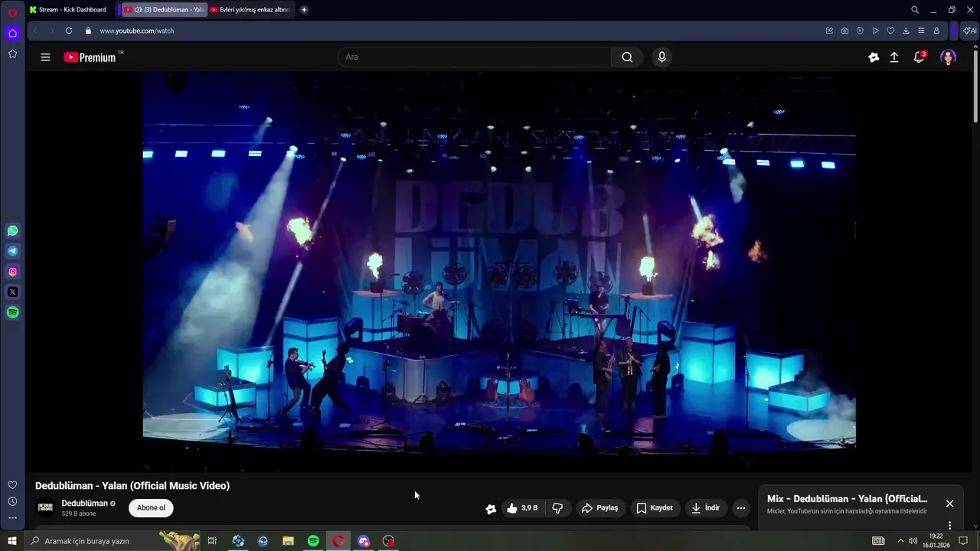
Task: Click the premium star icon beside like
Action: pos(491,508)
